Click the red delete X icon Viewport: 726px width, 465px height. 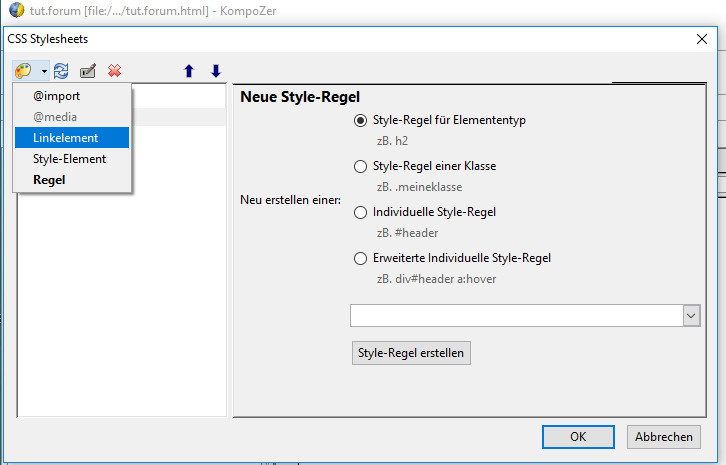pyautogui.click(x=114, y=71)
